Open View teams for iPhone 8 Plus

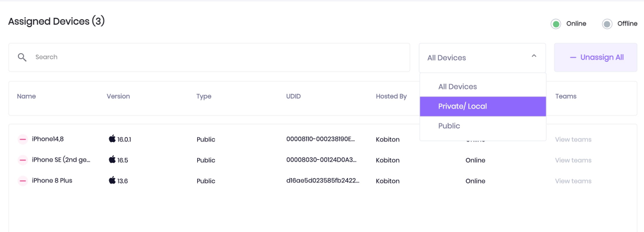click(573, 181)
